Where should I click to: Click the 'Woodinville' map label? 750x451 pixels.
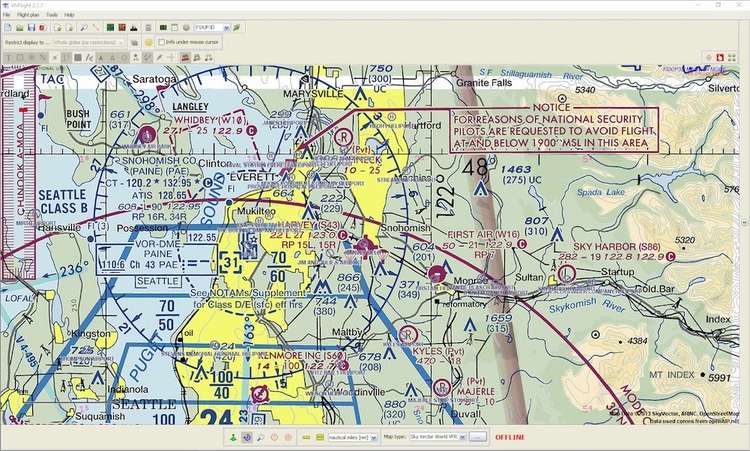359,392
